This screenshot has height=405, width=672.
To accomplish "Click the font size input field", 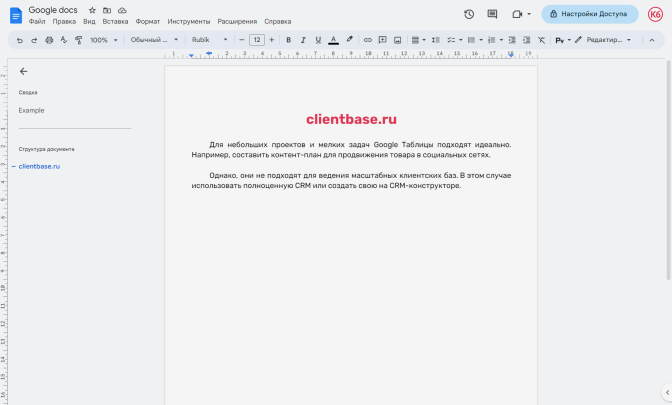I will tap(257, 40).
